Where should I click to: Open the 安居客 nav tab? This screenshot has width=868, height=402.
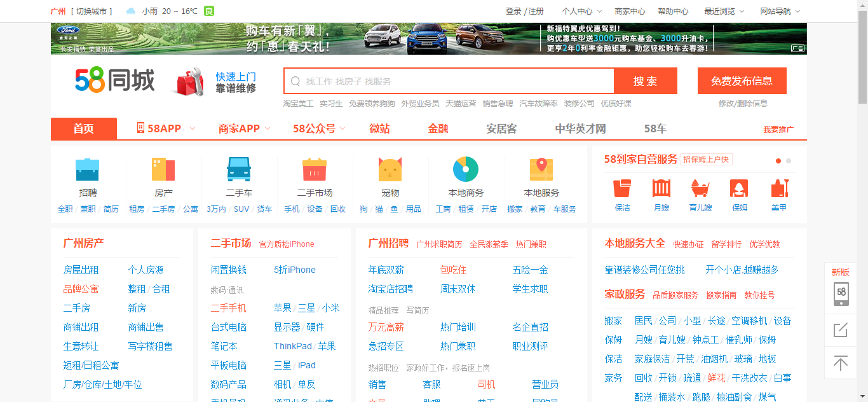pyautogui.click(x=501, y=128)
